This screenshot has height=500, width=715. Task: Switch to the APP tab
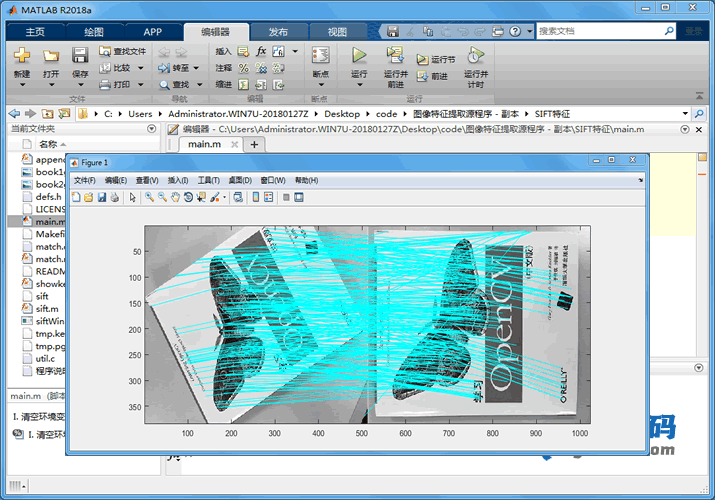click(x=152, y=32)
